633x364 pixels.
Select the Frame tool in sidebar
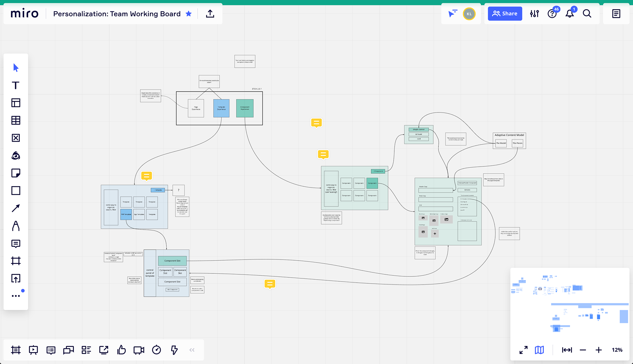pos(15,261)
